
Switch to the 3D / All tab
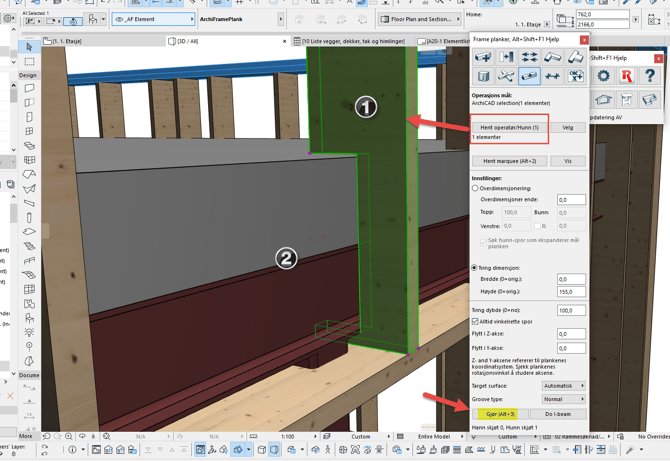(x=187, y=42)
